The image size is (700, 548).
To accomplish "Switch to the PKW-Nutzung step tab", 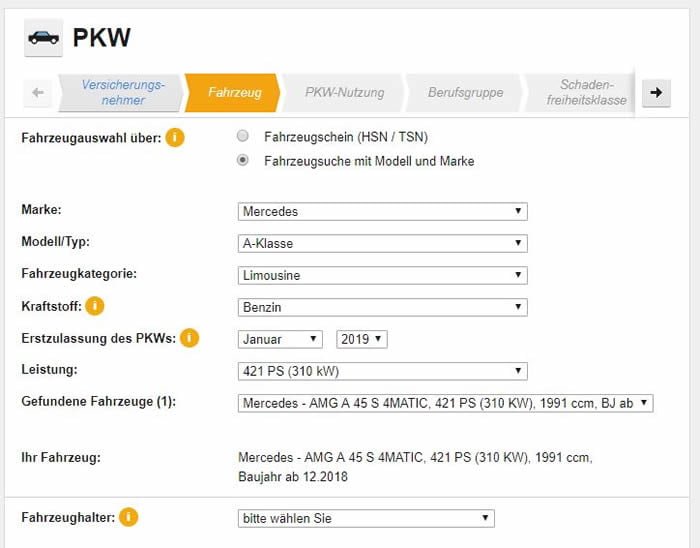I will (x=344, y=93).
